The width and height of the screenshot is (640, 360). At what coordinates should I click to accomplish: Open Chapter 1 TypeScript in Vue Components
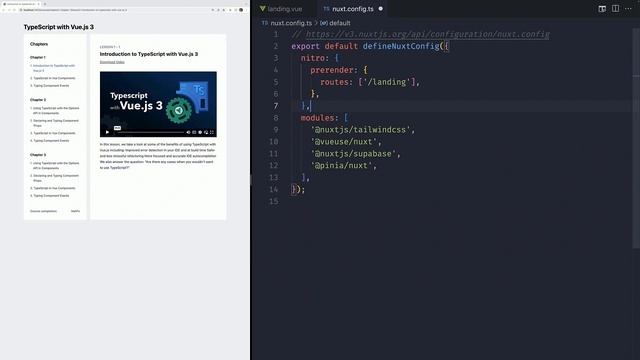(x=53, y=78)
